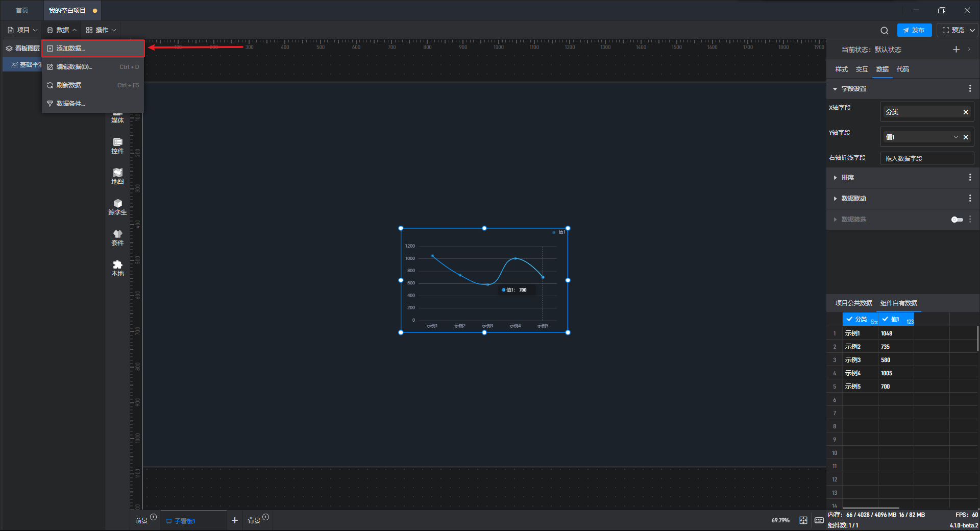Switch to the 交互 tab

click(862, 69)
